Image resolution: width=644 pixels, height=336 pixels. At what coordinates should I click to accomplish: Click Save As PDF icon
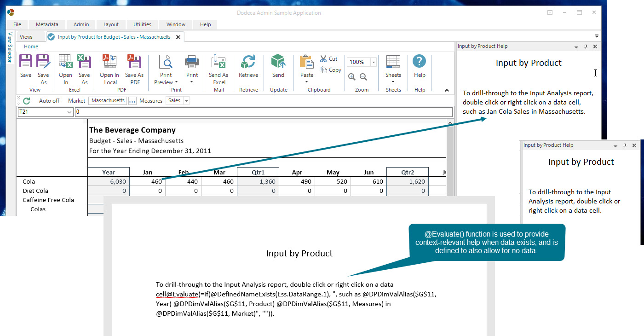pos(134,62)
